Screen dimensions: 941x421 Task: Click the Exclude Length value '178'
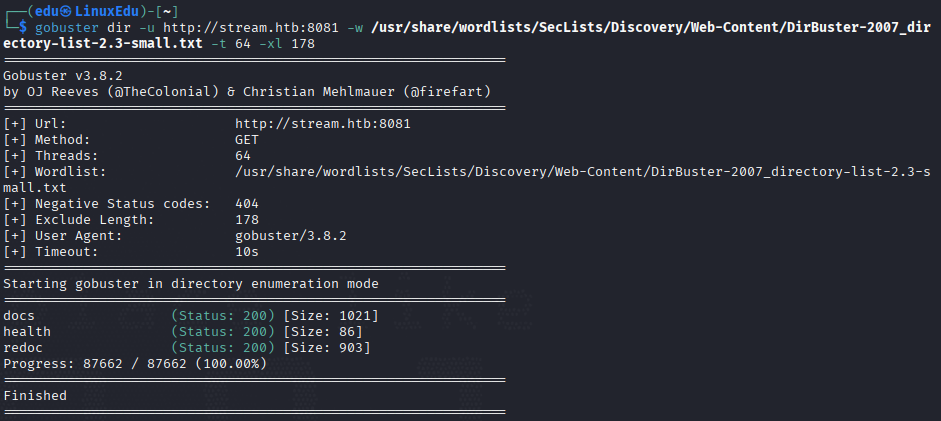(x=247, y=220)
